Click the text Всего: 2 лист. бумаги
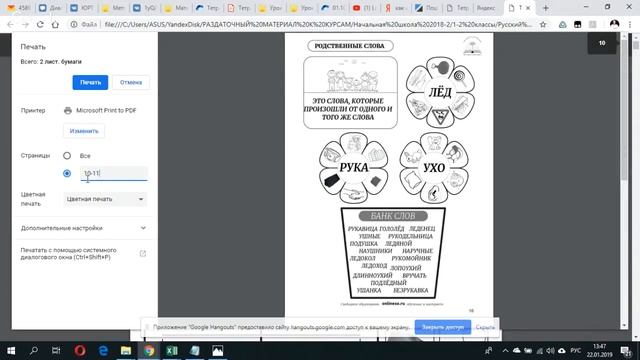The image size is (640, 360). click(x=51, y=62)
